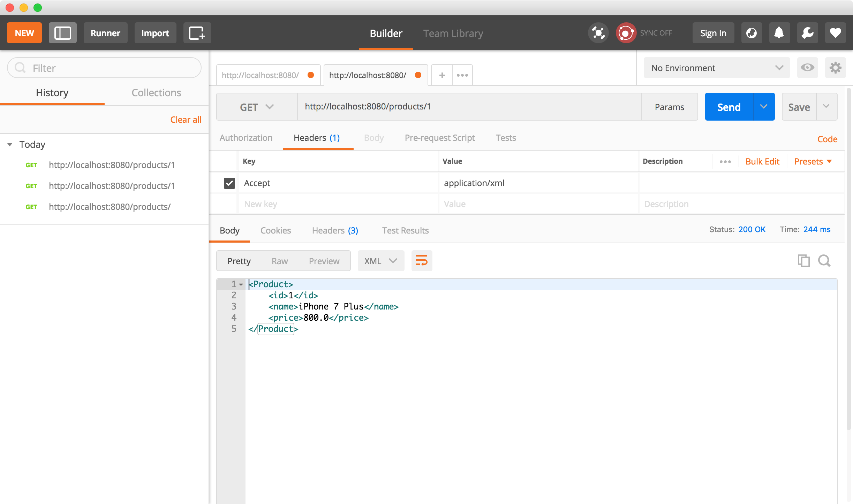This screenshot has height=504, width=853.
Task: Select the History sidebar tab
Action: click(x=52, y=92)
